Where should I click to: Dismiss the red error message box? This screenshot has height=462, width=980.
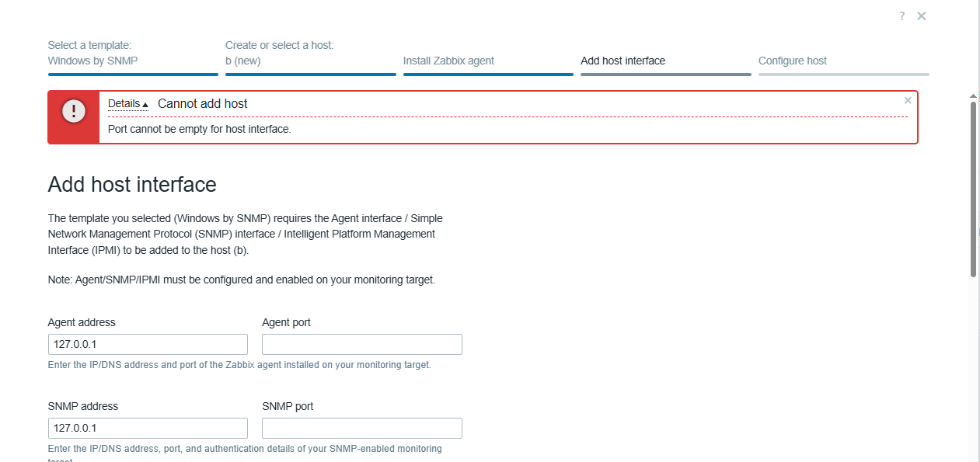click(908, 100)
